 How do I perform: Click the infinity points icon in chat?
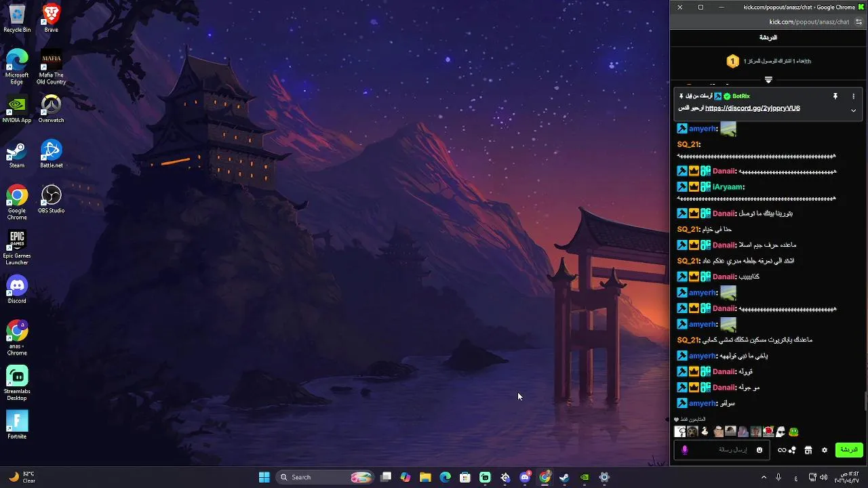click(x=787, y=450)
